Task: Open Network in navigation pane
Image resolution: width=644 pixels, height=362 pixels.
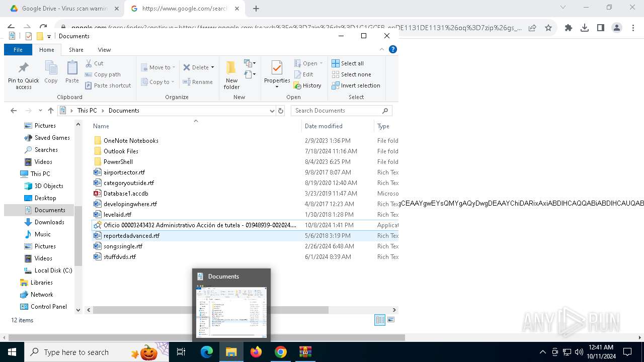Action: point(42,295)
